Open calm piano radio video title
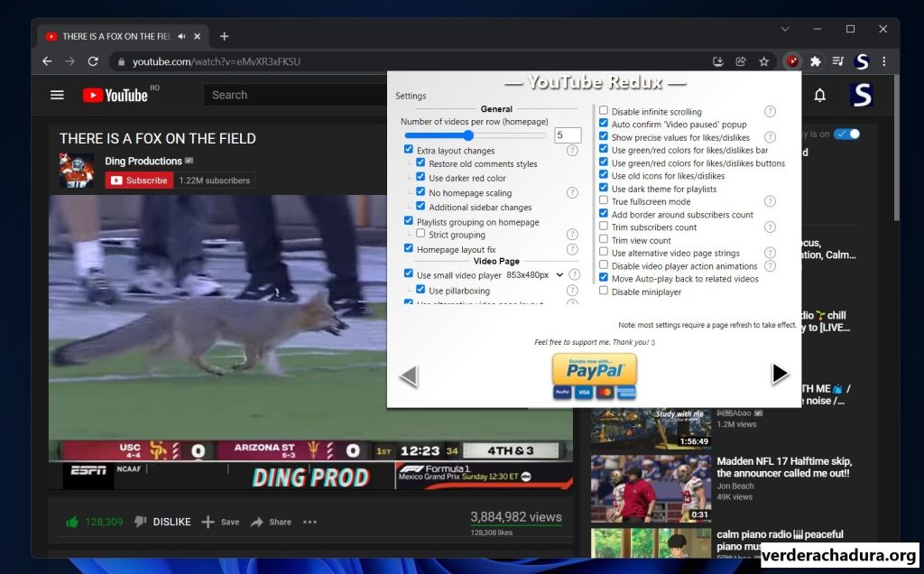This screenshot has width=924, height=574. tap(780, 541)
